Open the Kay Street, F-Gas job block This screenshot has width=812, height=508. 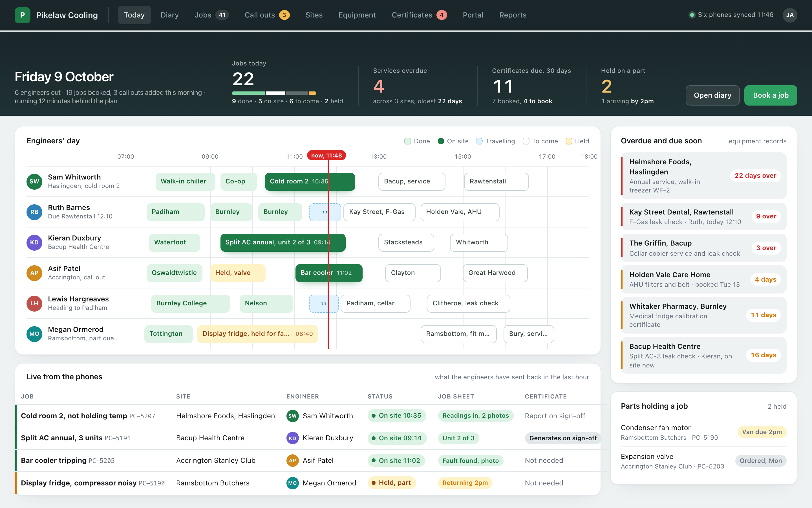tap(379, 212)
